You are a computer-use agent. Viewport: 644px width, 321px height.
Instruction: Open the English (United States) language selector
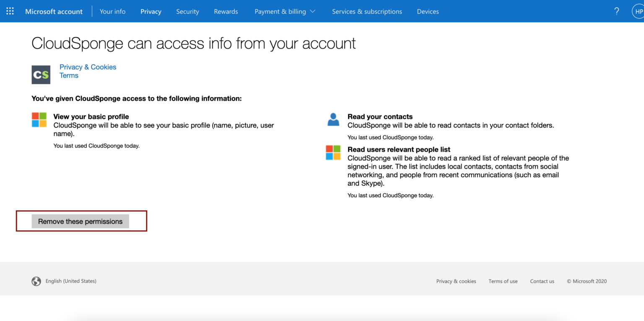71,281
